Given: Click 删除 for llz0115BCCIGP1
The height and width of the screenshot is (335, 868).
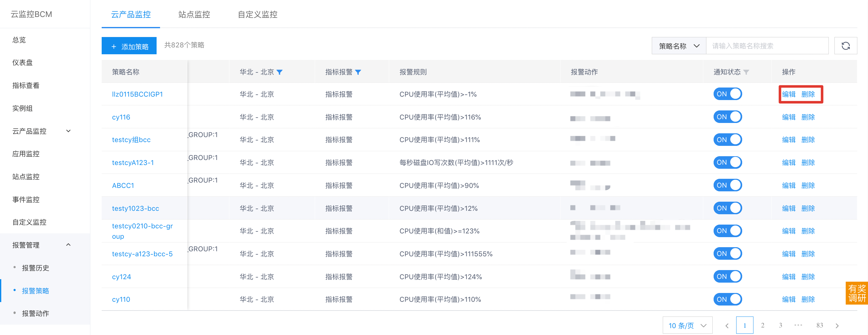Looking at the screenshot, I should 808,94.
